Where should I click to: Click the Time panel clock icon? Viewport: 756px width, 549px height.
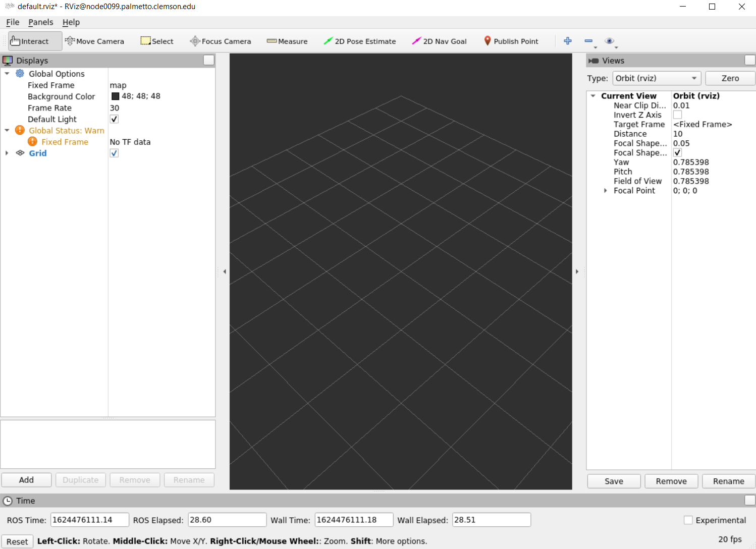coord(8,501)
